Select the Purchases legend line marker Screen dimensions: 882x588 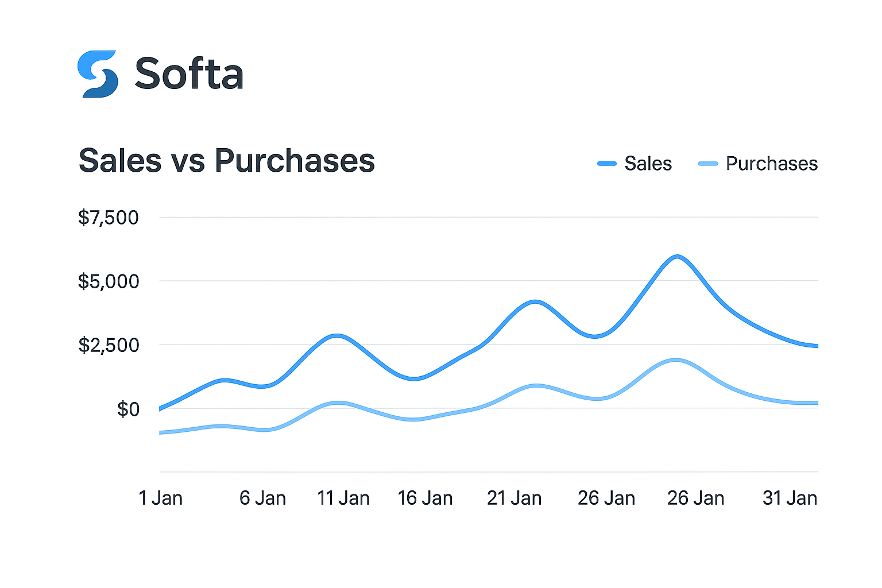[x=707, y=164]
